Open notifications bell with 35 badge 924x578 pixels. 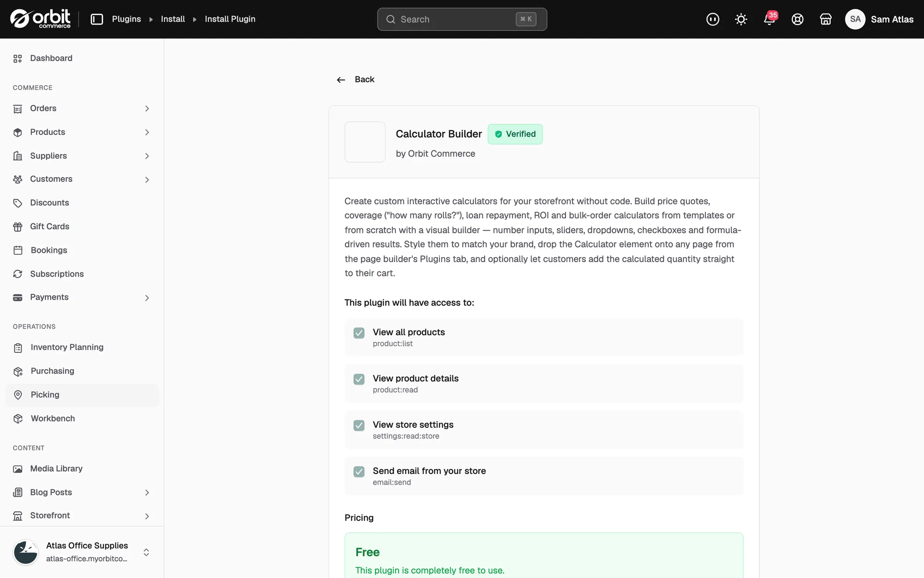[770, 18]
